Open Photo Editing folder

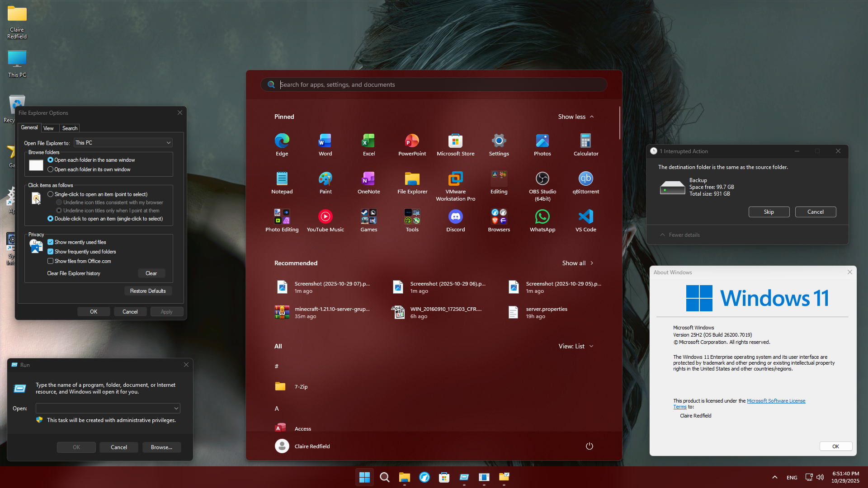coord(282,221)
